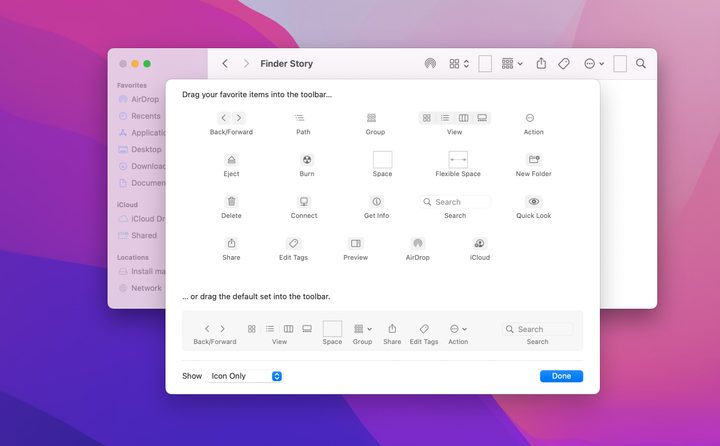The height and width of the screenshot is (446, 720).
Task: Open Shared in the Finder sidebar
Action: coord(137,236)
